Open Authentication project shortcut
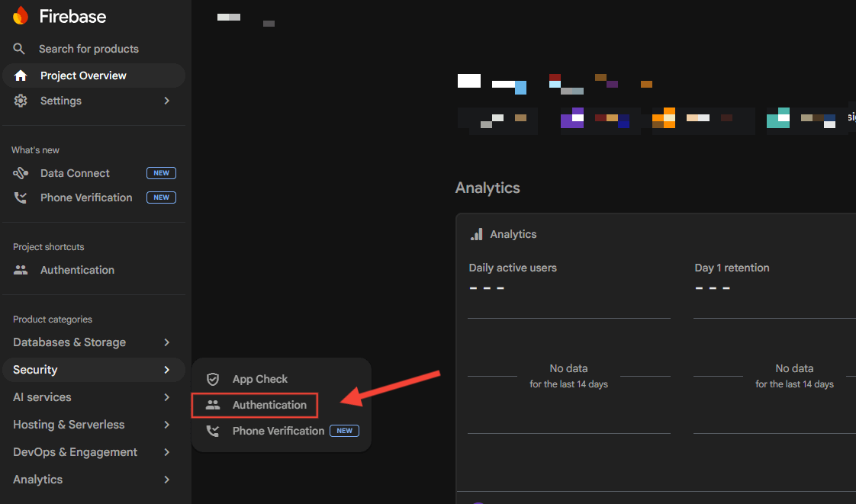Screen dimensions: 856x504 (x=77, y=269)
